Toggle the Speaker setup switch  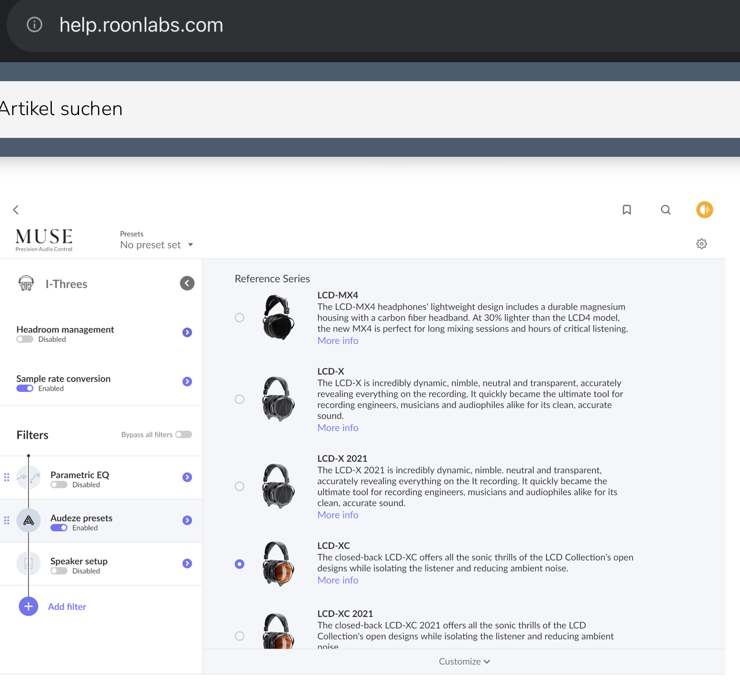[x=59, y=571]
